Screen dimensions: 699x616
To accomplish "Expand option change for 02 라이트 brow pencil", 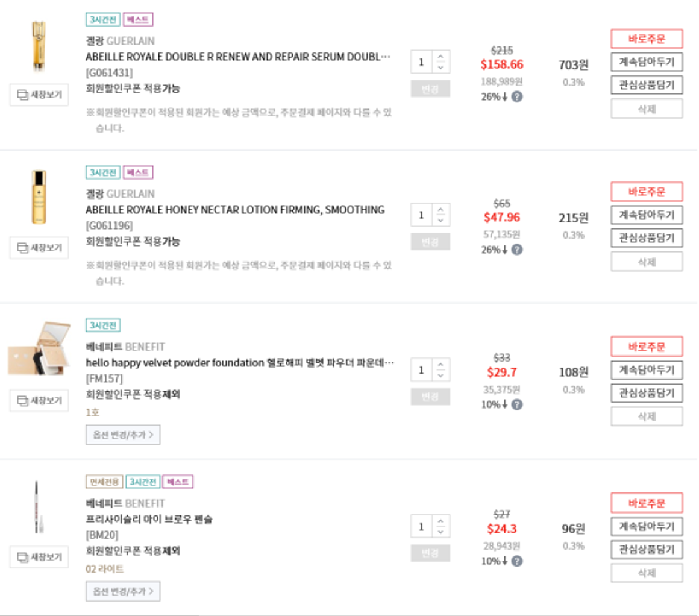I will click(x=123, y=591).
